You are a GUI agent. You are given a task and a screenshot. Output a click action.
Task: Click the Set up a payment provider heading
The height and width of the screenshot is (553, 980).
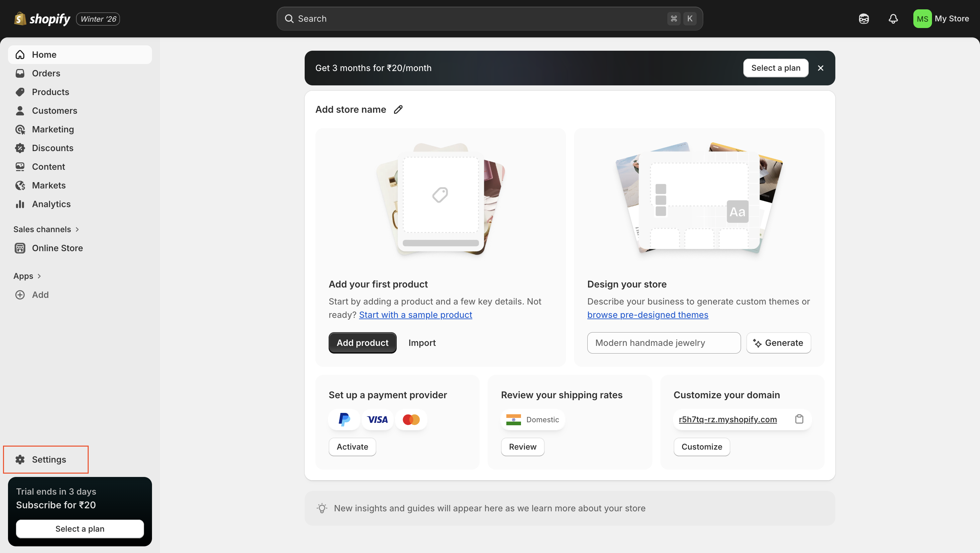[388, 395]
